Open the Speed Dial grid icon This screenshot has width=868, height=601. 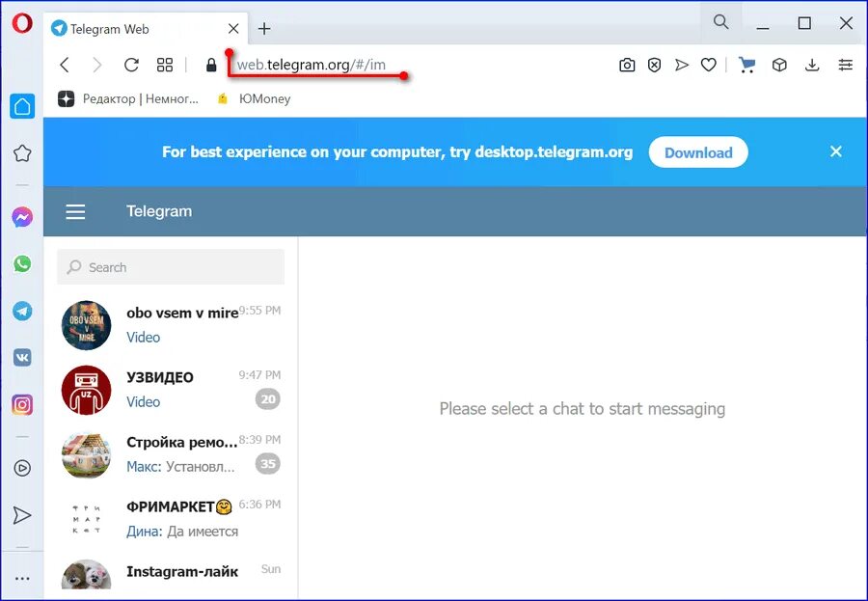click(165, 65)
